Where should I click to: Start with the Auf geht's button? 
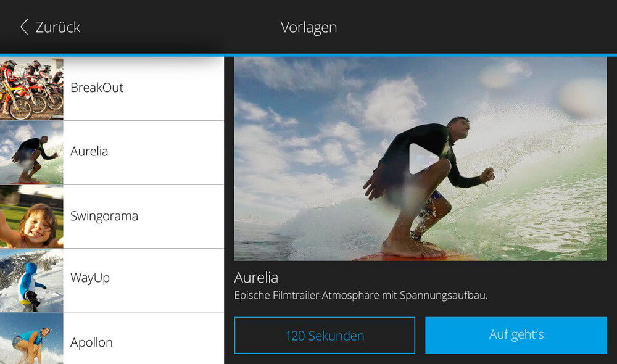pos(516,335)
